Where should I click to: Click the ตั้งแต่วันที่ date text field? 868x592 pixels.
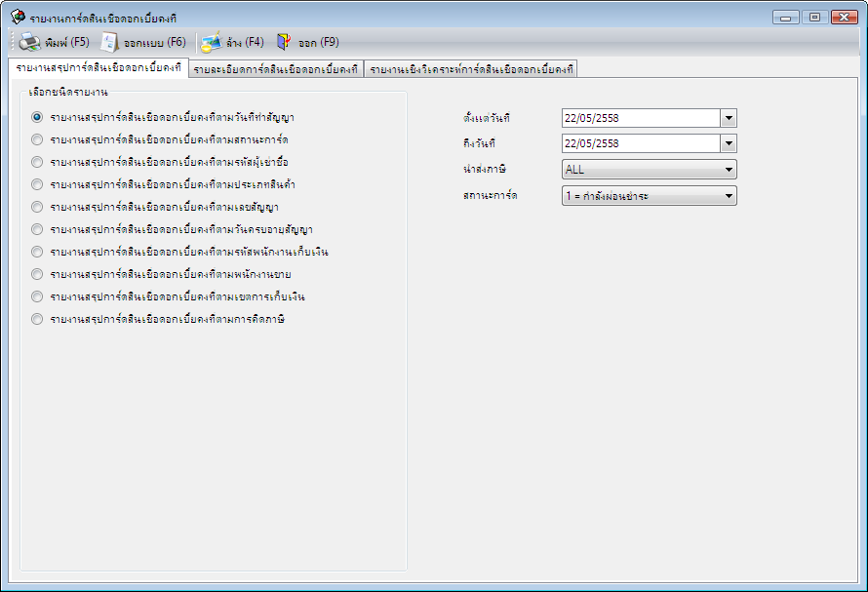pyautogui.click(x=641, y=118)
